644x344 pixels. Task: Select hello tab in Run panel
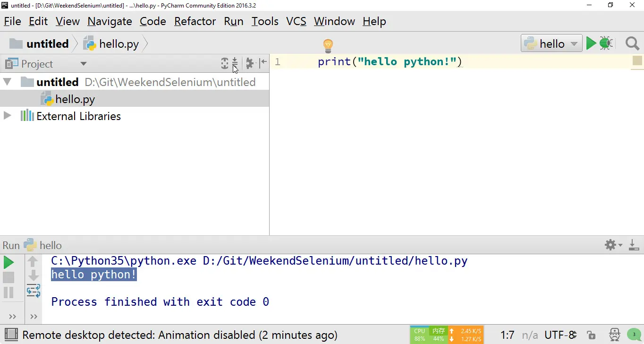[51, 245]
